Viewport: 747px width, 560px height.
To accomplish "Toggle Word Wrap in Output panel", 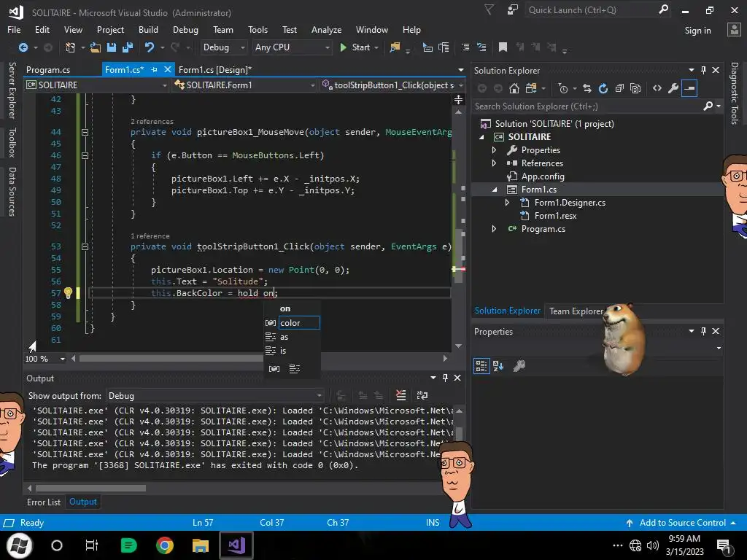I will pos(422,395).
